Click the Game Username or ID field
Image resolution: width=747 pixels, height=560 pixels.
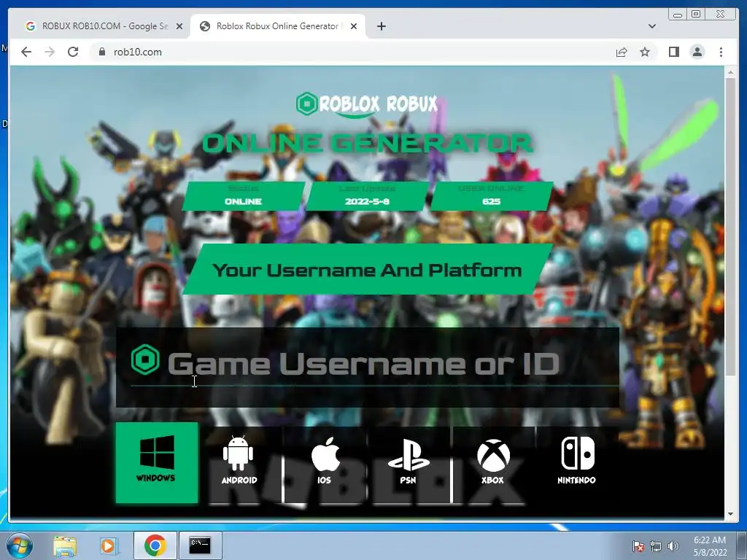tap(368, 367)
